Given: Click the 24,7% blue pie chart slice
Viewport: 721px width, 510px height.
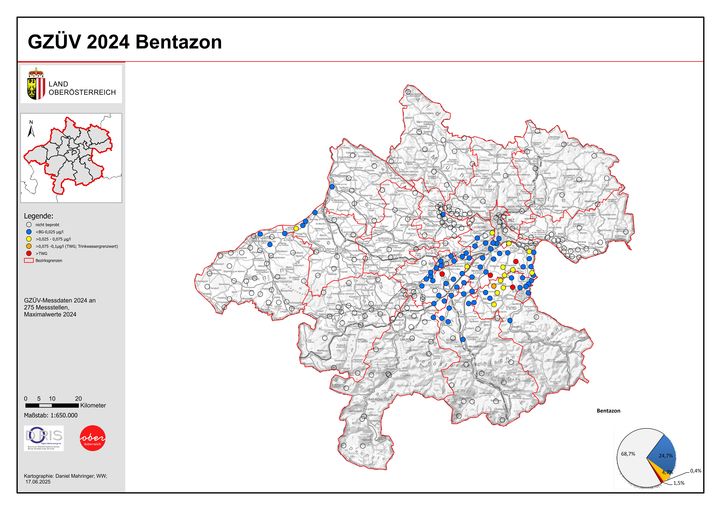Looking at the screenshot, I should tap(664, 456).
